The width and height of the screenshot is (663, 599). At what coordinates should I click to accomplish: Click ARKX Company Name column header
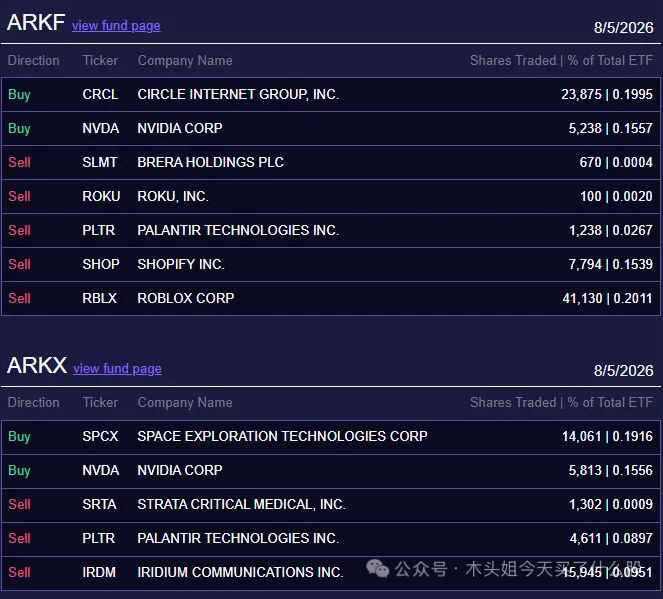tap(185, 403)
